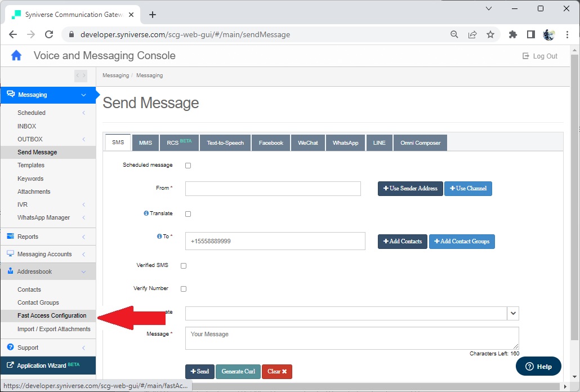Enable the Scheduled message checkbox
This screenshot has width=580, height=392.
(x=188, y=166)
